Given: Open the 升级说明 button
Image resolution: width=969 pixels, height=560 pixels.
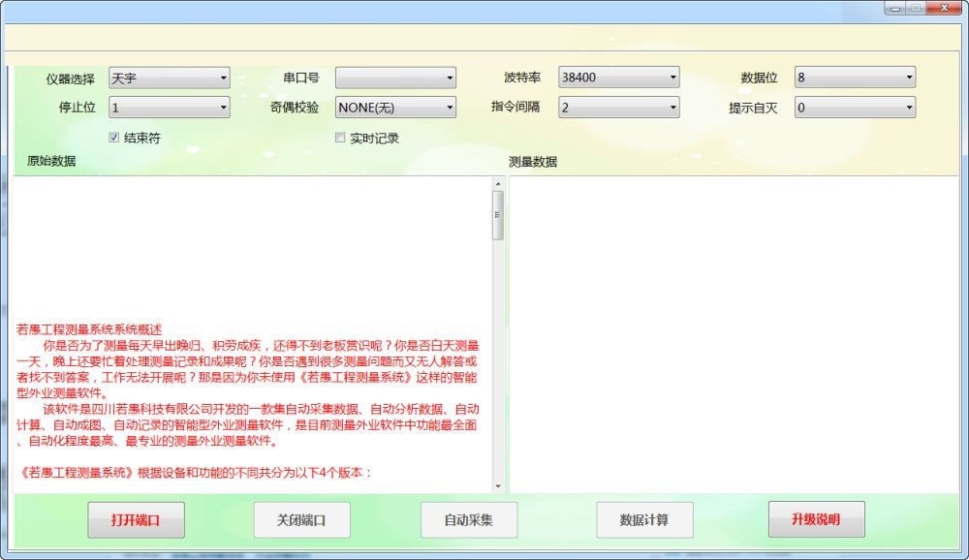Looking at the screenshot, I should tap(816, 519).
